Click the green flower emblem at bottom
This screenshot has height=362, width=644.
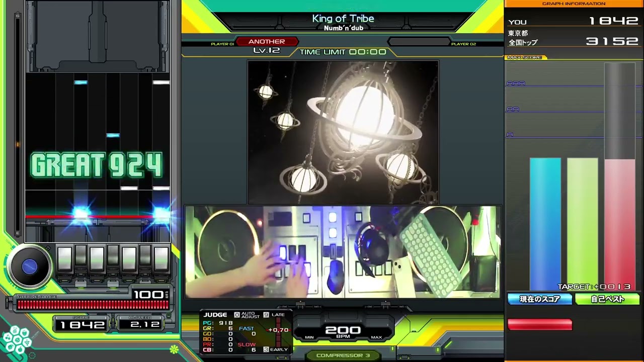(174, 348)
